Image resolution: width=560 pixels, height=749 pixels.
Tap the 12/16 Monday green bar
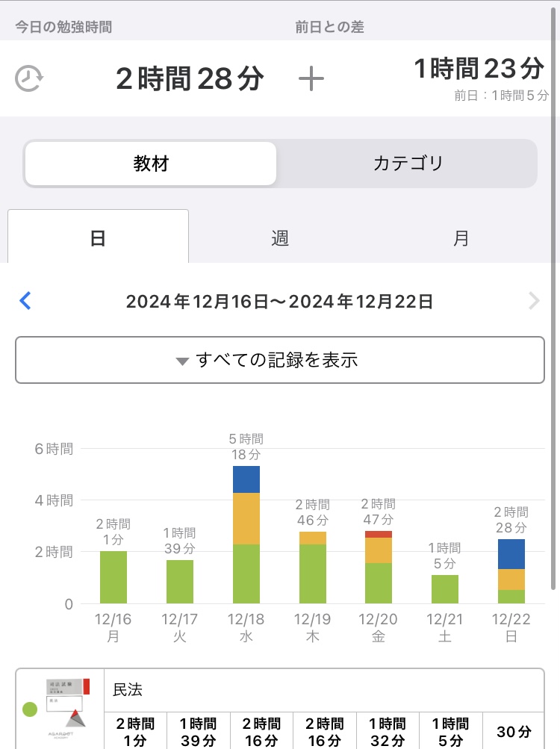coord(113,576)
